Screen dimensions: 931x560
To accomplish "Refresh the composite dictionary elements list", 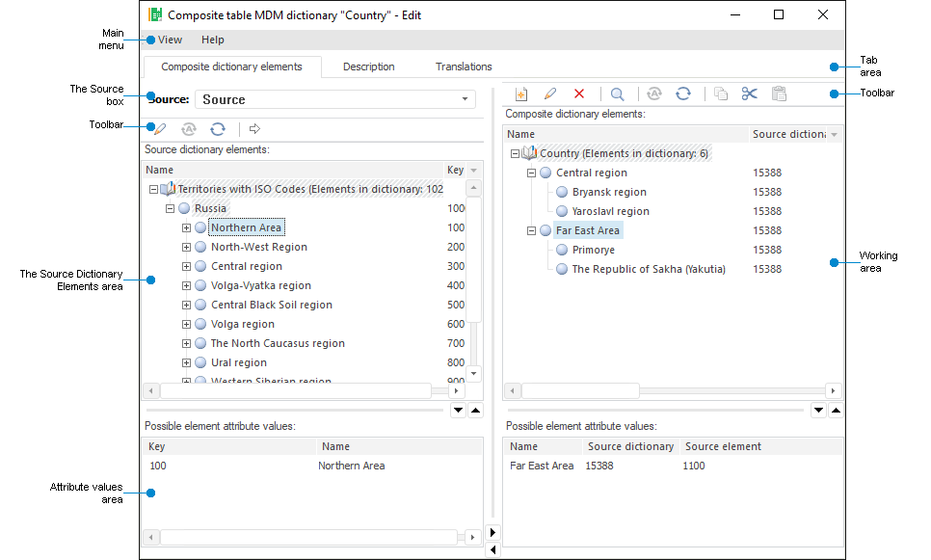I will click(x=684, y=93).
